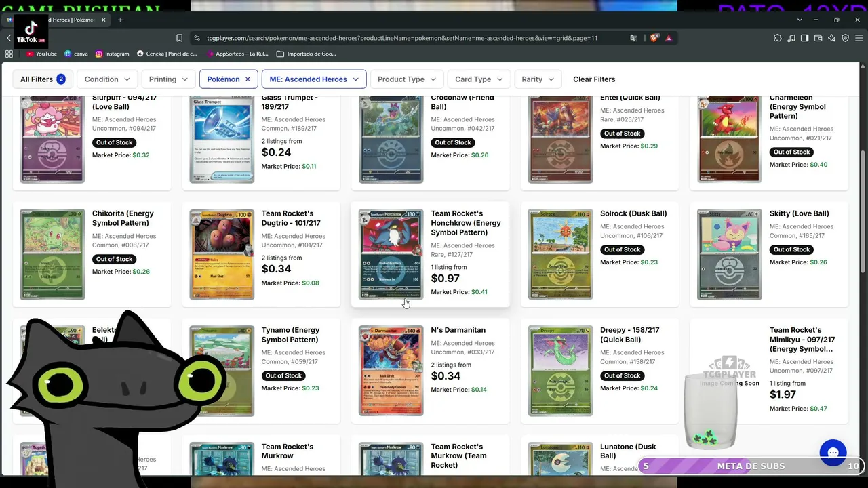
Task: Open the Ceneka Panel bookmark
Action: click(167, 54)
